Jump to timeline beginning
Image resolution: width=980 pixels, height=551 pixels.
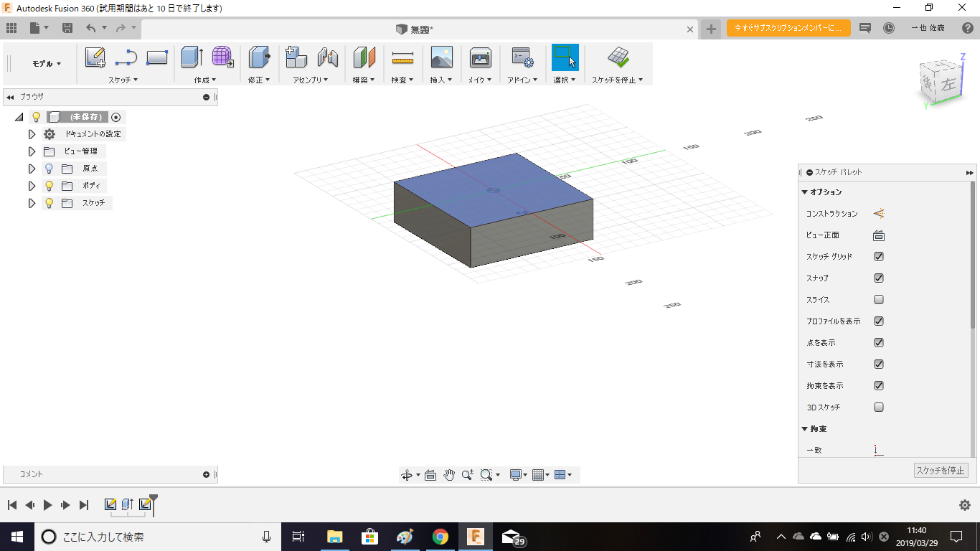(x=12, y=505)
